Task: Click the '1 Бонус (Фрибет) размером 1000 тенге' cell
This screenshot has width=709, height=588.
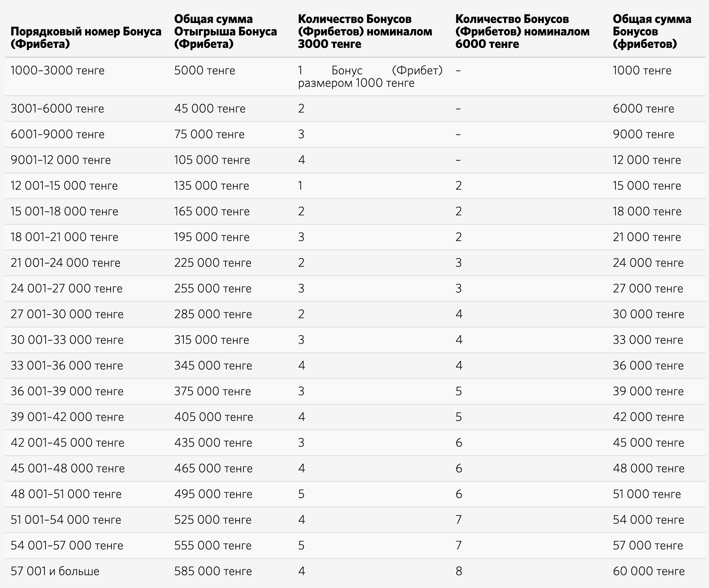Action: click(x=370, y=77)
